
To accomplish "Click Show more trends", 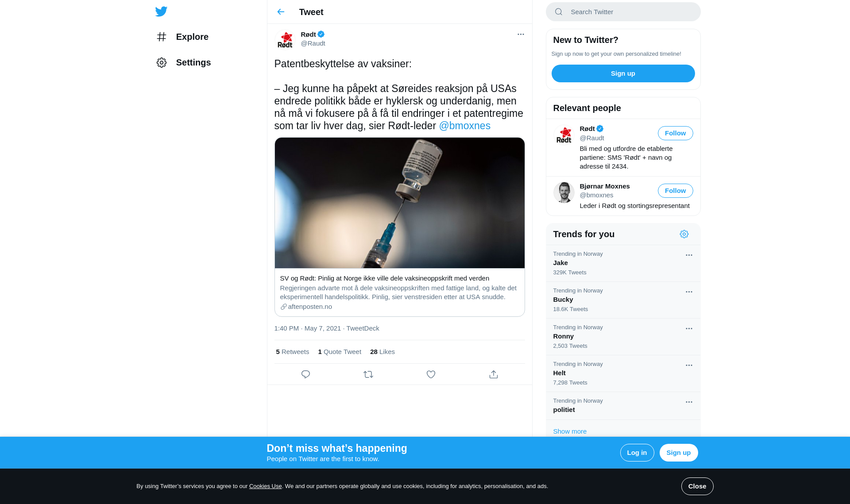I will (570, 431).
